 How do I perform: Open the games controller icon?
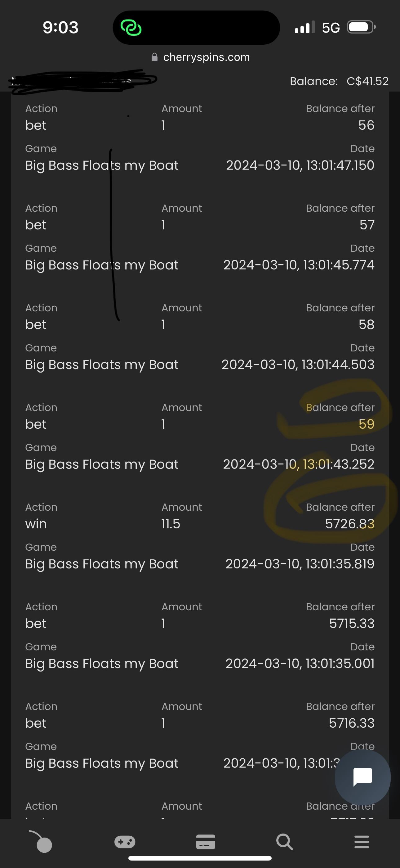pos(125,842)
